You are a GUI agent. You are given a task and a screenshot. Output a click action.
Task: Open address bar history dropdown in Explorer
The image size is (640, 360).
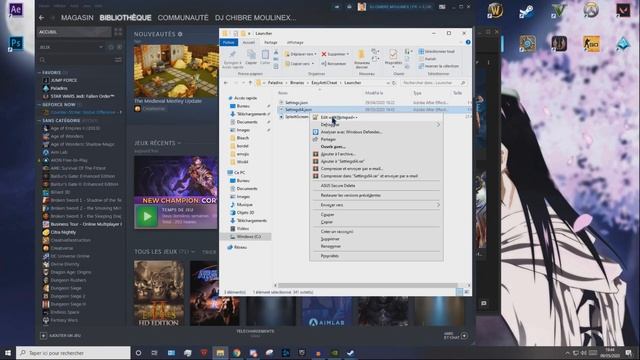pyautogui.click(x=388, y=83)
